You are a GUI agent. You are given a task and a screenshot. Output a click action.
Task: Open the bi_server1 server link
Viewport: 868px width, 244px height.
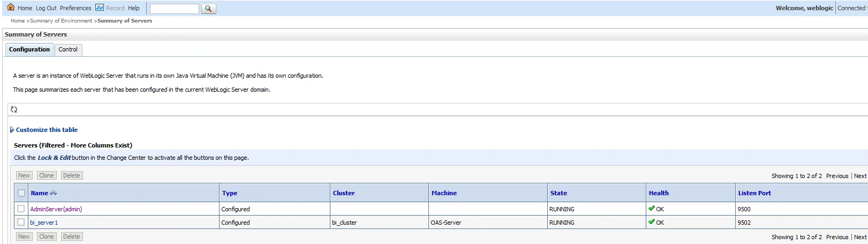pos(44,223)
